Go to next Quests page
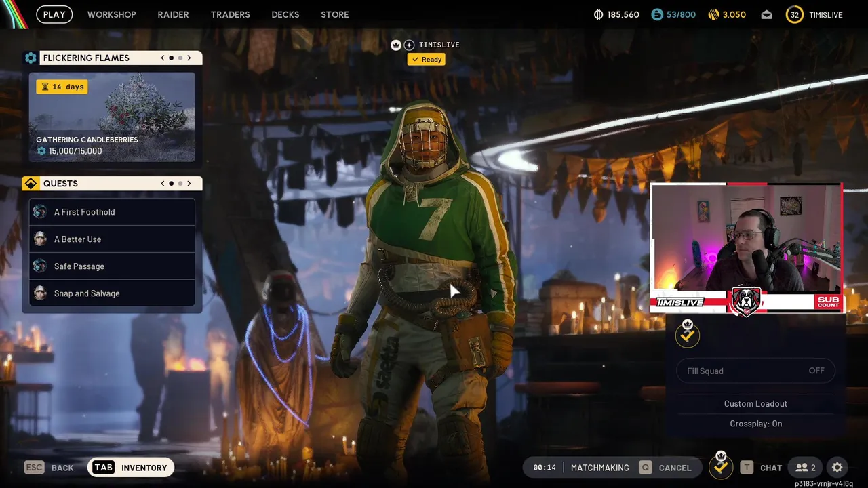This screenshot has width=868, height=488. [x=189, y=184]
